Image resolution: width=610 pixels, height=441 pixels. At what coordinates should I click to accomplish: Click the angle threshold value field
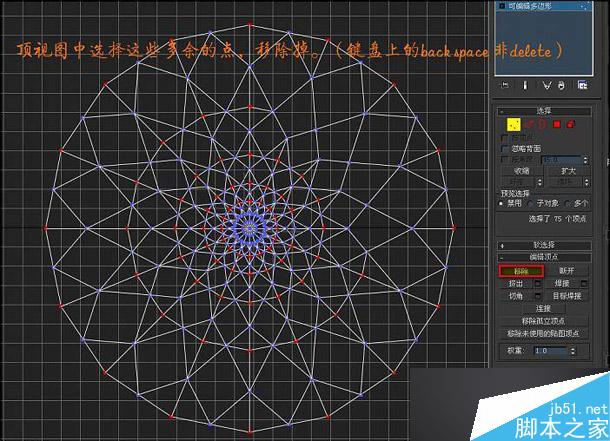pos(561,160)
